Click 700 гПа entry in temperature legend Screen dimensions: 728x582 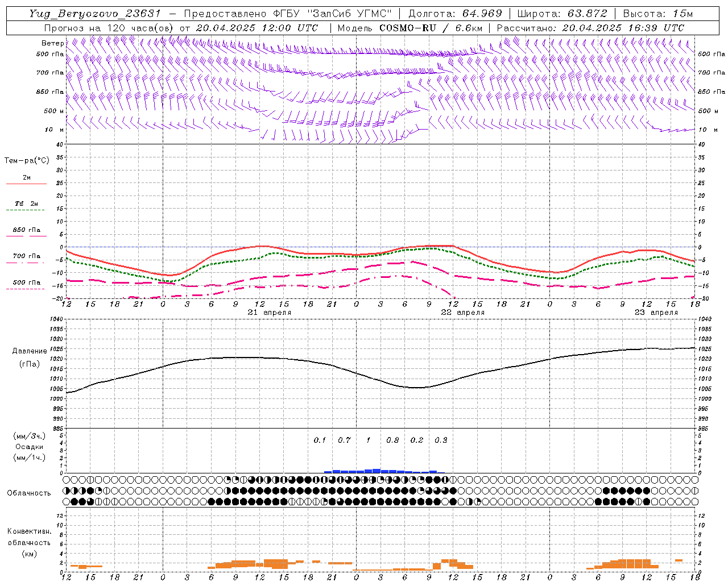click(x=27, y=256)
